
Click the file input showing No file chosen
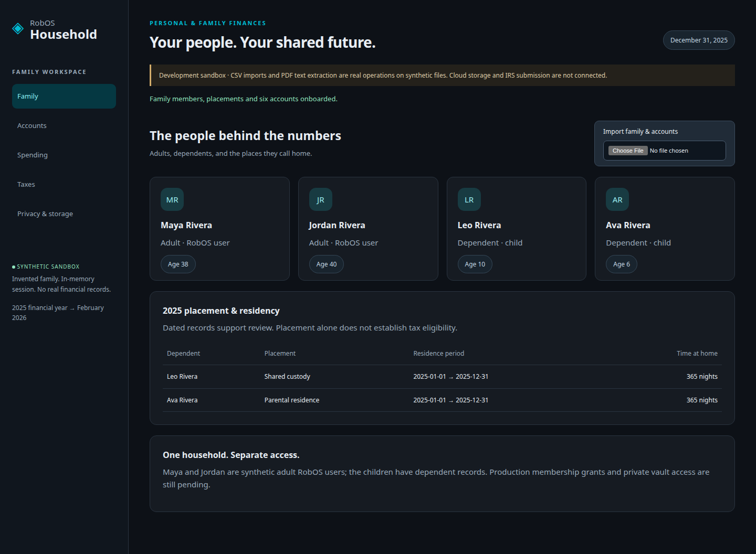[x=665, y=151]
